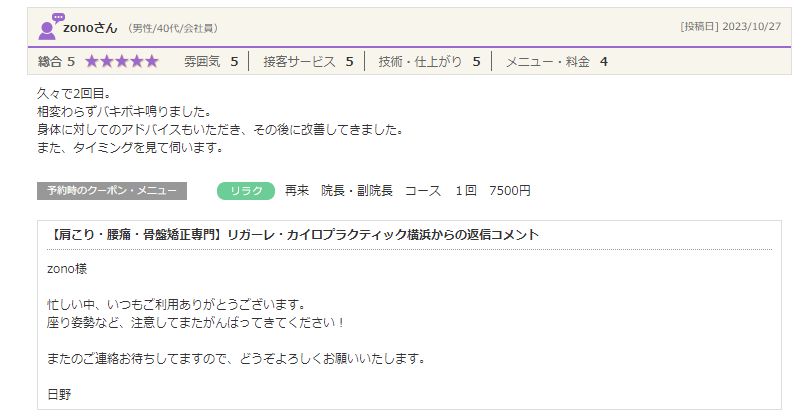Click the line starting 座り姿勢など

click(195, 323)
